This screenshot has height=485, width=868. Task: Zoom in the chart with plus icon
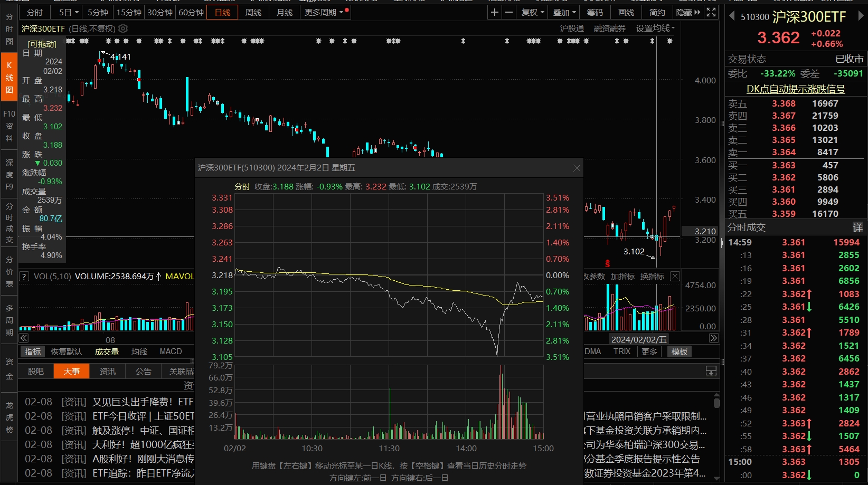[x=494, y=12]
